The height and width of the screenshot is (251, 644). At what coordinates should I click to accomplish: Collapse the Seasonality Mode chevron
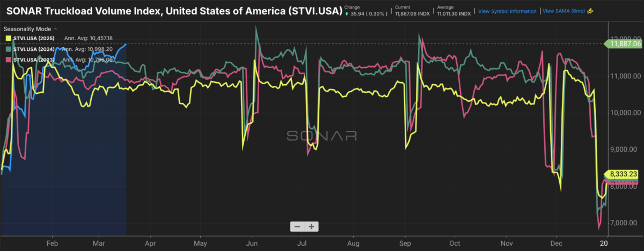pyautogui.click(x=56, y=28)
